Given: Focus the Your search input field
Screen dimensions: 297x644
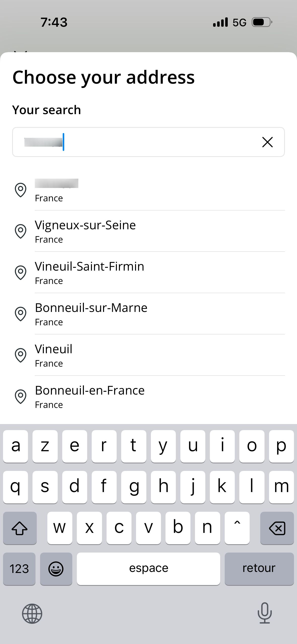Looking at the screenshot, I should coord(148,142).
